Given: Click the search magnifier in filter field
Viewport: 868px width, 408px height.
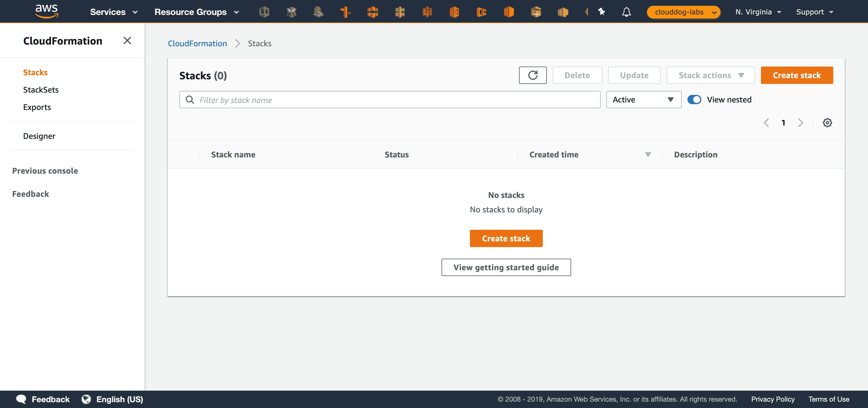Looking at the screenshot, I should 190,100.
